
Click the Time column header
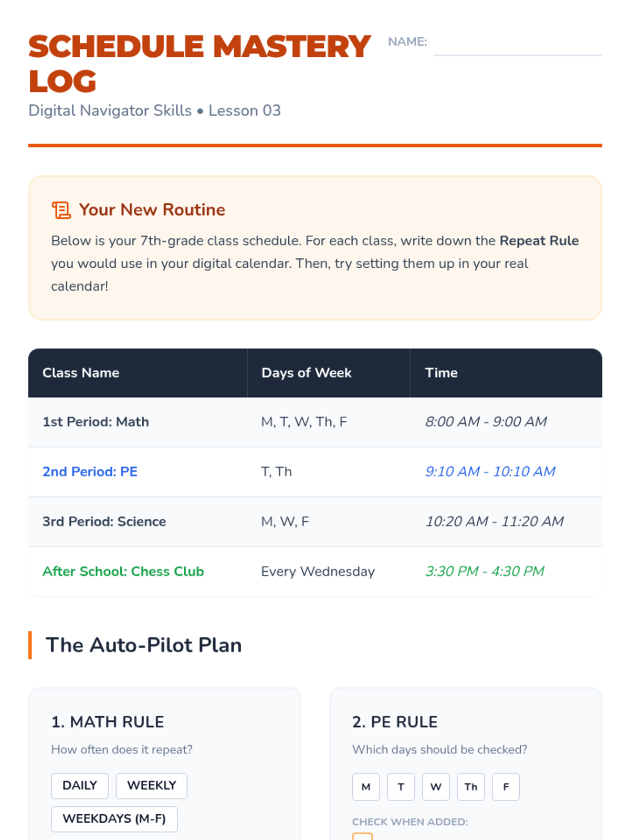[441, 373]
